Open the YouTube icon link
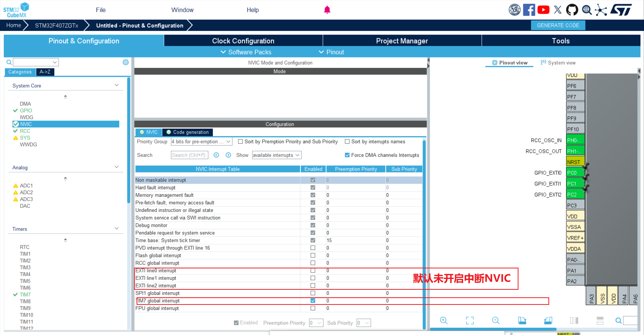 tap(543, 10)
